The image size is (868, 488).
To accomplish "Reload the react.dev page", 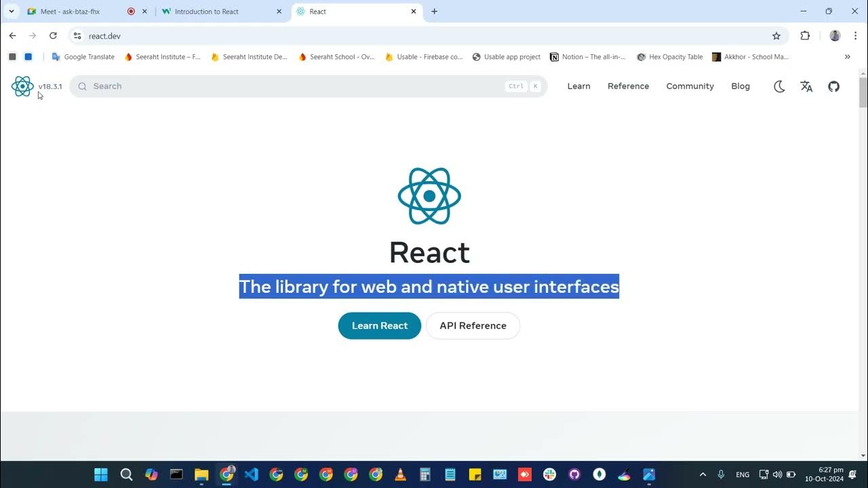I will click(x=53, y=36).
